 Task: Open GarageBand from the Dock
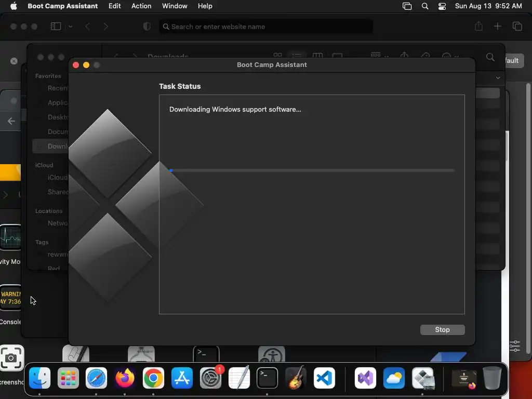pos(296,378)
